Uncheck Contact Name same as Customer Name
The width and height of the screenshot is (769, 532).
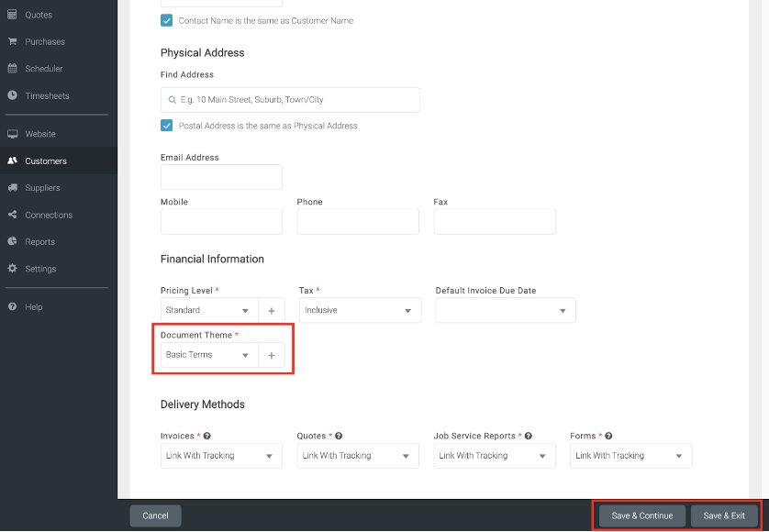166,20
